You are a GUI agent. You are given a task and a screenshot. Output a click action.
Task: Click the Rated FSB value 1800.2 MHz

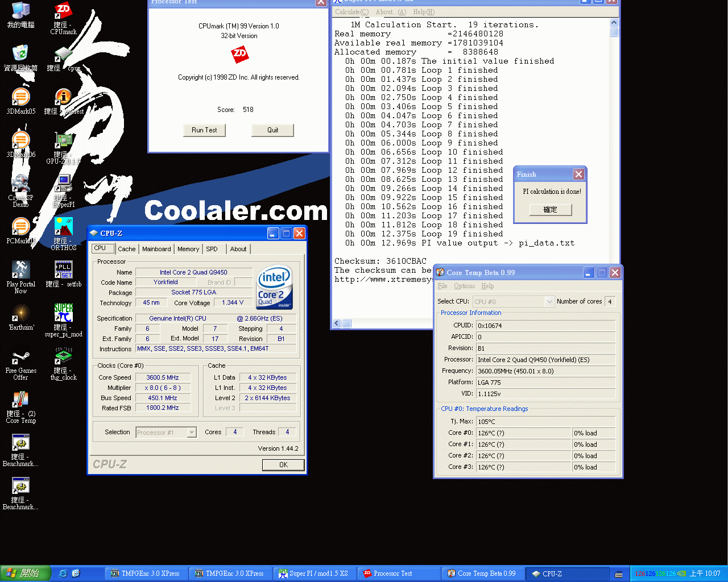coord(163,408)
